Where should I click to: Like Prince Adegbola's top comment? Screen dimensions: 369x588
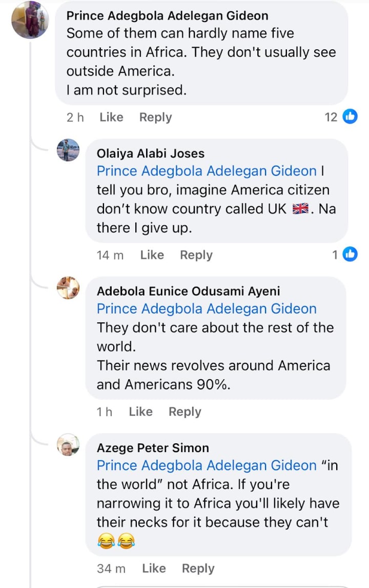click(111, 117)
